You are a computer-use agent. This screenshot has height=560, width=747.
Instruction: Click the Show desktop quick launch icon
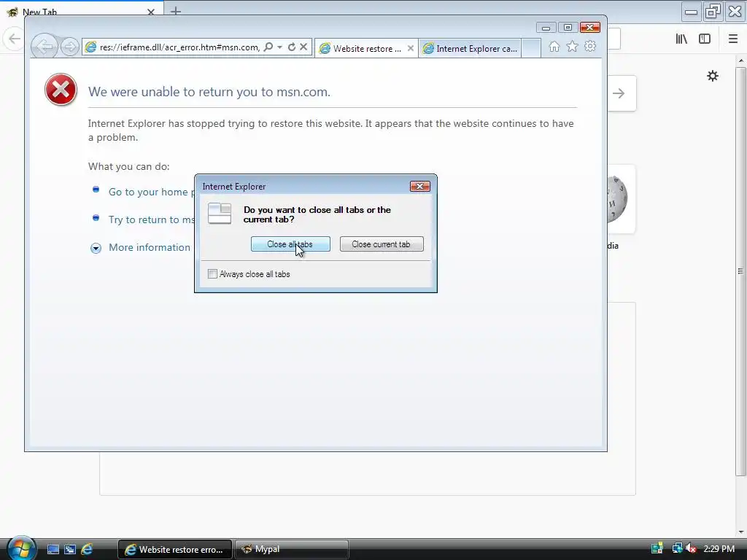53,550
